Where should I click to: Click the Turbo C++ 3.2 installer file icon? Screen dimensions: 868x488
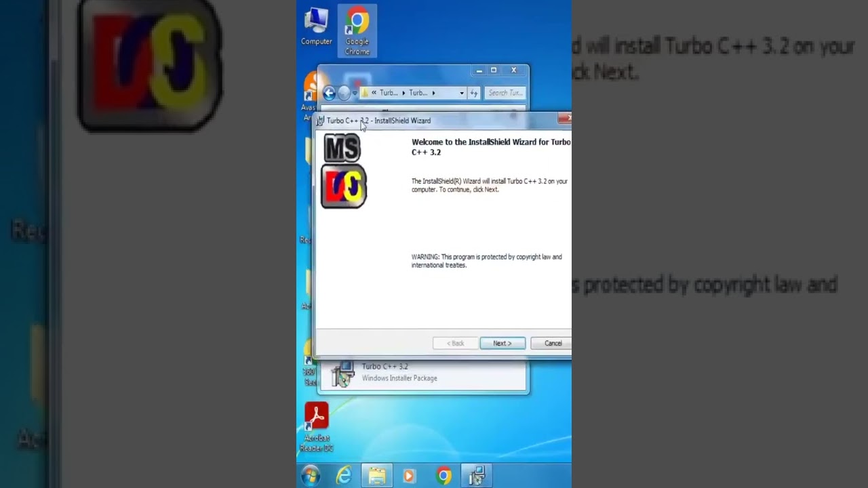click(342, 373)
